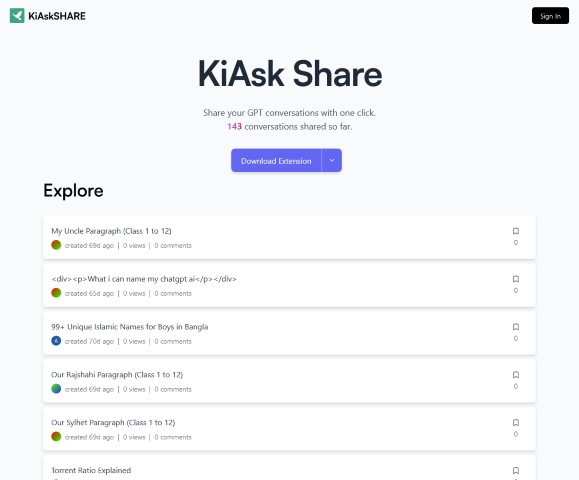Click '0 comments' on My Uncle Paragraph row
The image size is (579, 480).
point(173,246)
